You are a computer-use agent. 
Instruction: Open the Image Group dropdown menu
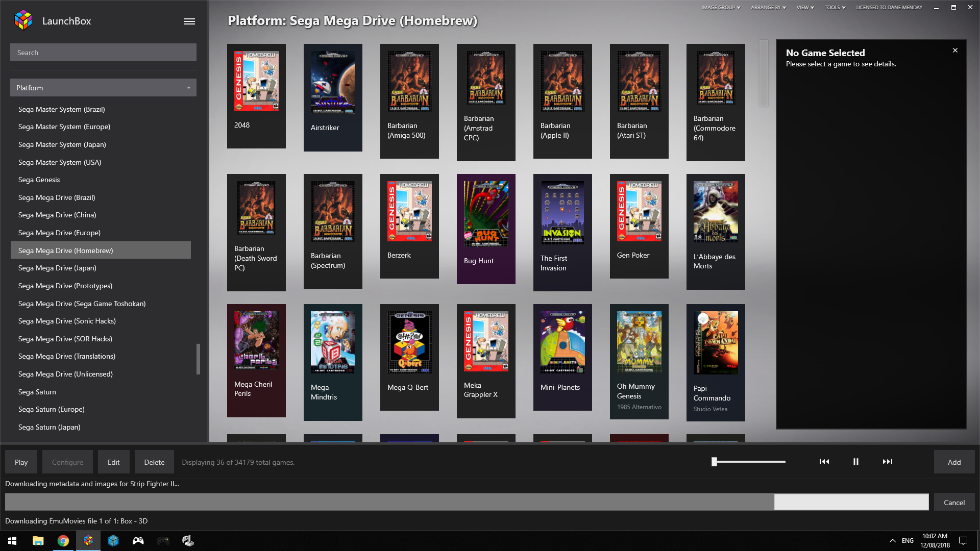[x=721, y=8]
